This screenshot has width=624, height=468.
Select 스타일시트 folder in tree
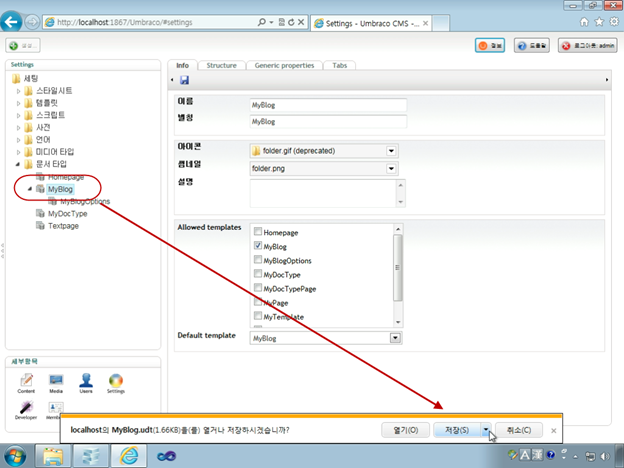[54, 91]
